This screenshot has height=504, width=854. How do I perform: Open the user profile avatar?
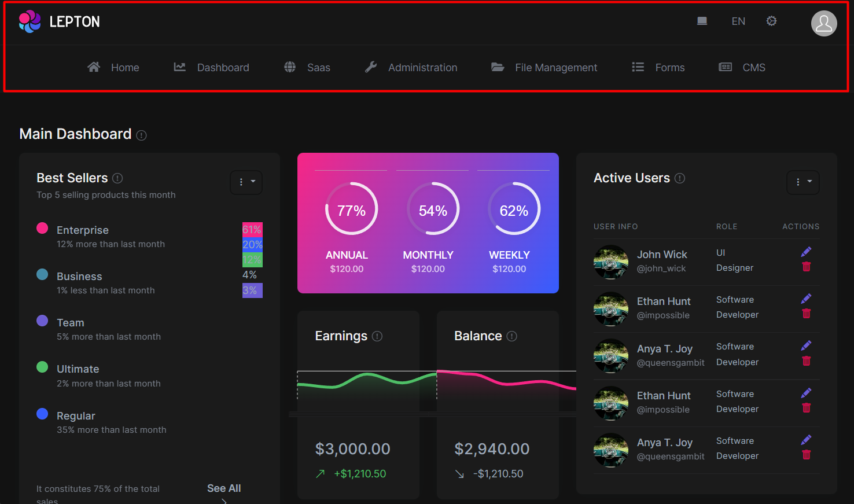click(824, 23)
